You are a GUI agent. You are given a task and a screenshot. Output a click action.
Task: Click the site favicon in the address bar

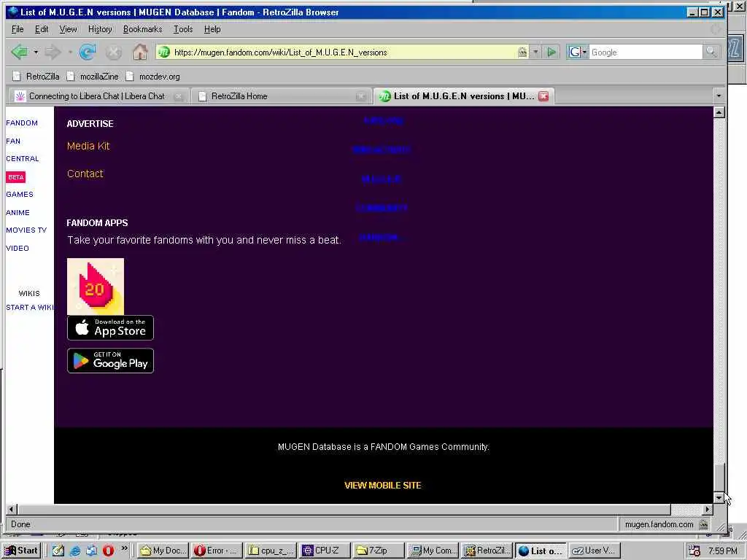164,52
